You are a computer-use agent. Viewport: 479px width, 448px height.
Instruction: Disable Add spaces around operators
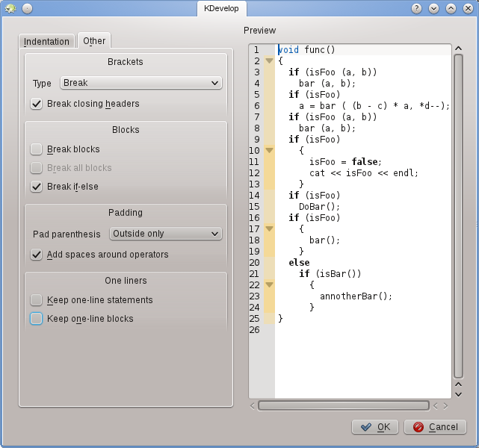[37, 255]
